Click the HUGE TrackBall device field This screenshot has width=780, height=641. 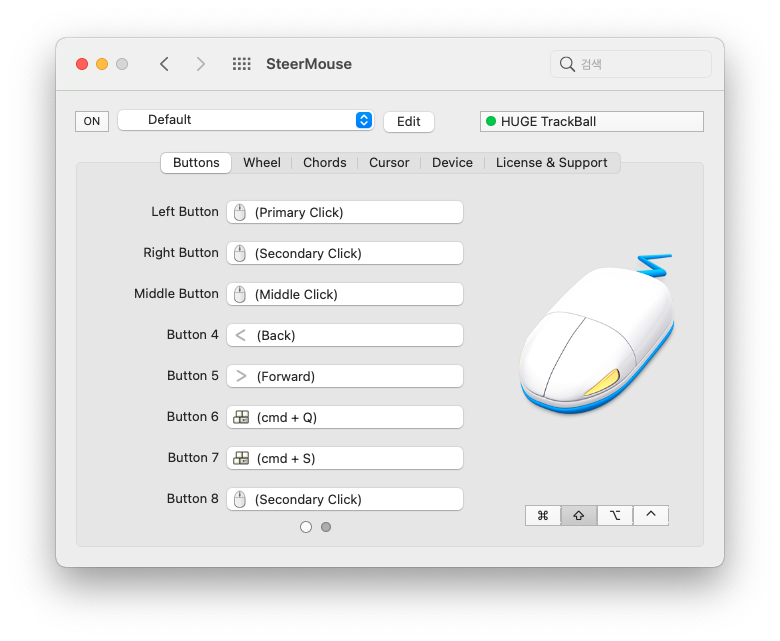click(591, 121)
